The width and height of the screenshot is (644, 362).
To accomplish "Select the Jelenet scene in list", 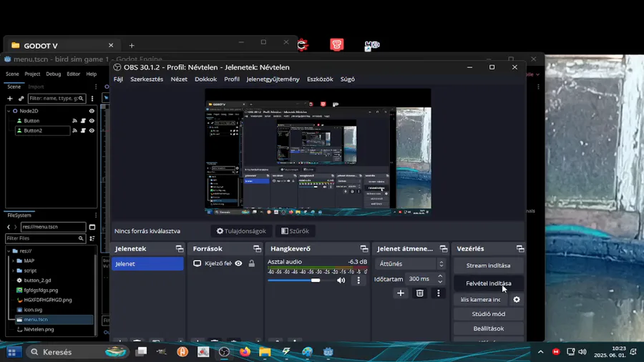I will coord(147,264).
